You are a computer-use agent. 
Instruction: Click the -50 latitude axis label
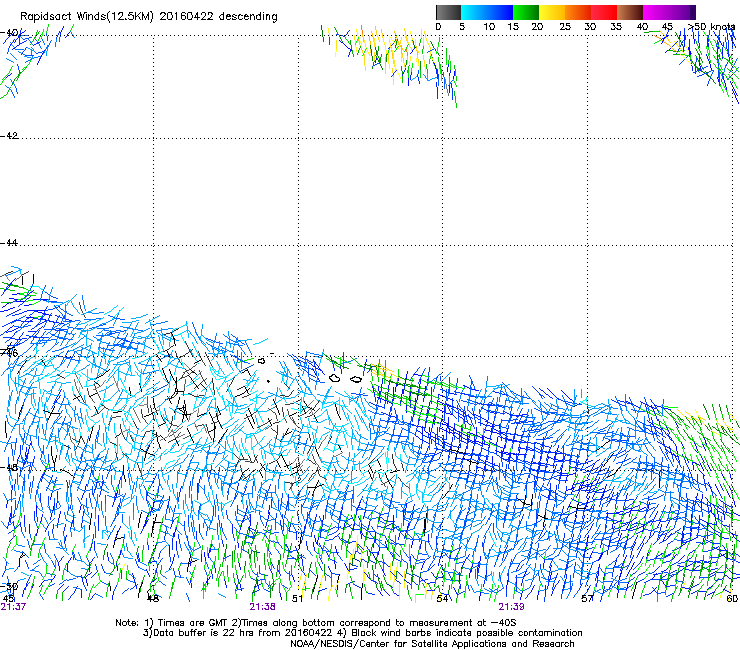pos(9,587)
